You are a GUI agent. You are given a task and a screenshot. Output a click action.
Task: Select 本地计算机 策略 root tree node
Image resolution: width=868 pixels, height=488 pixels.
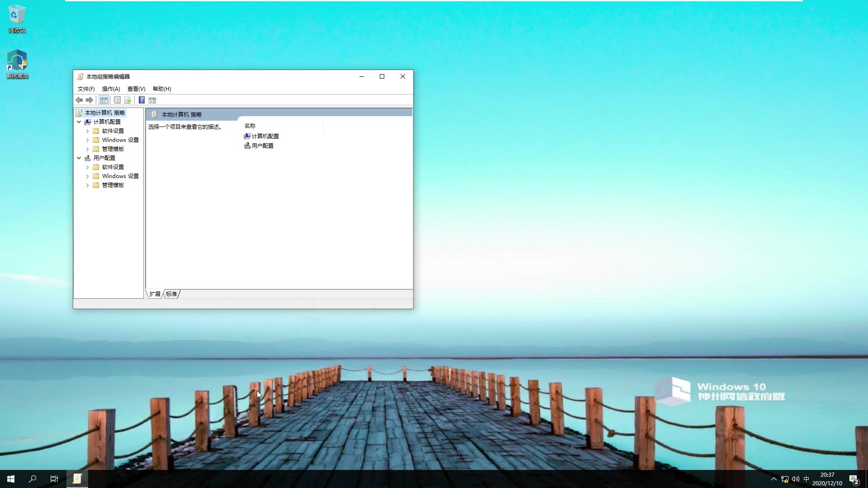tap(104, 113)
